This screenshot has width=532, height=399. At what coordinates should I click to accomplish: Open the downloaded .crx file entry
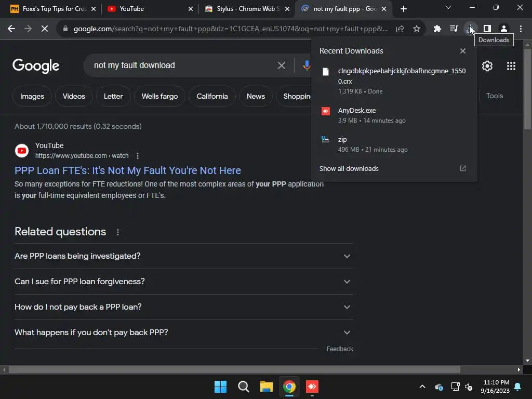pos(394,81)
